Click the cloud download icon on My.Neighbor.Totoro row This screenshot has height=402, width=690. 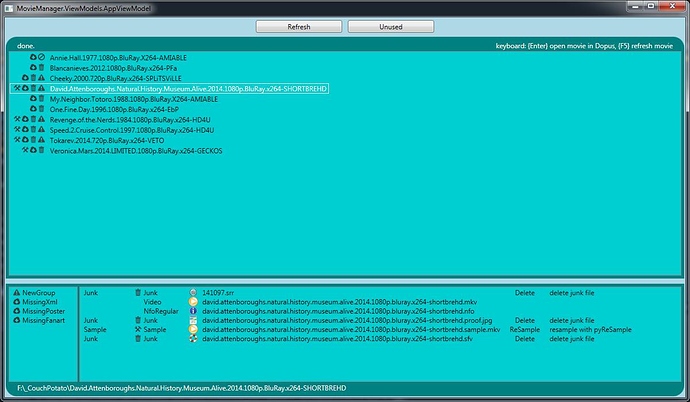click(x=33, y=99)
